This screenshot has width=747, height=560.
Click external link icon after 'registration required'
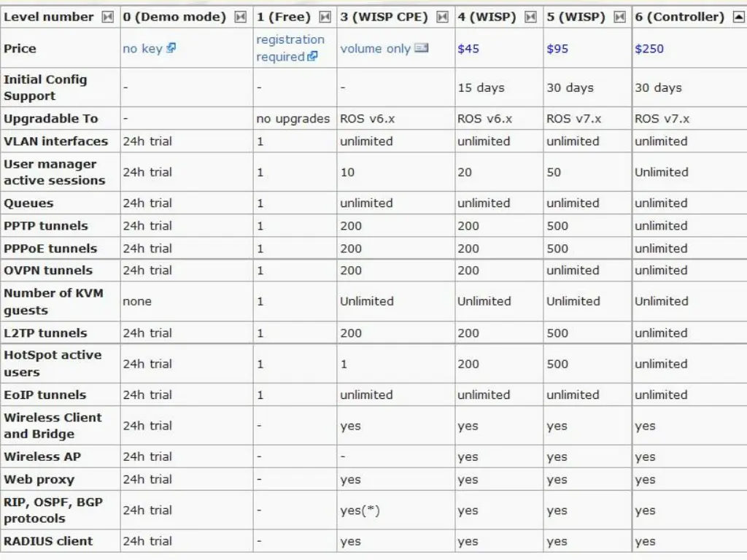coord(312,56)
